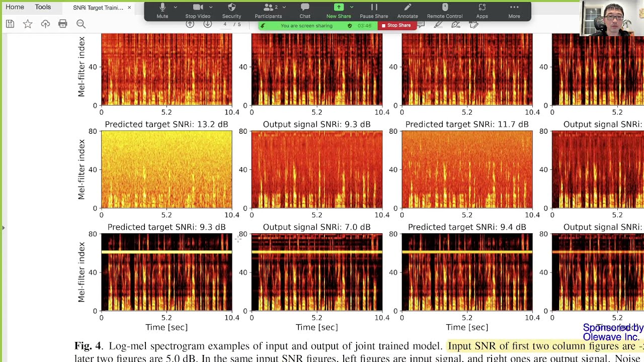644x362 pixels.
Task: Click the red Stop Share button
Action: point(396,26)
